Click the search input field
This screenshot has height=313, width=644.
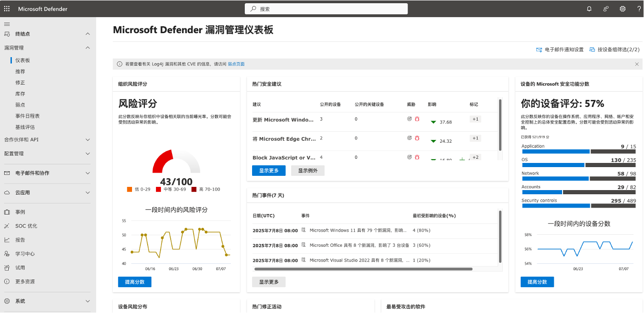(x=326, y=9)
